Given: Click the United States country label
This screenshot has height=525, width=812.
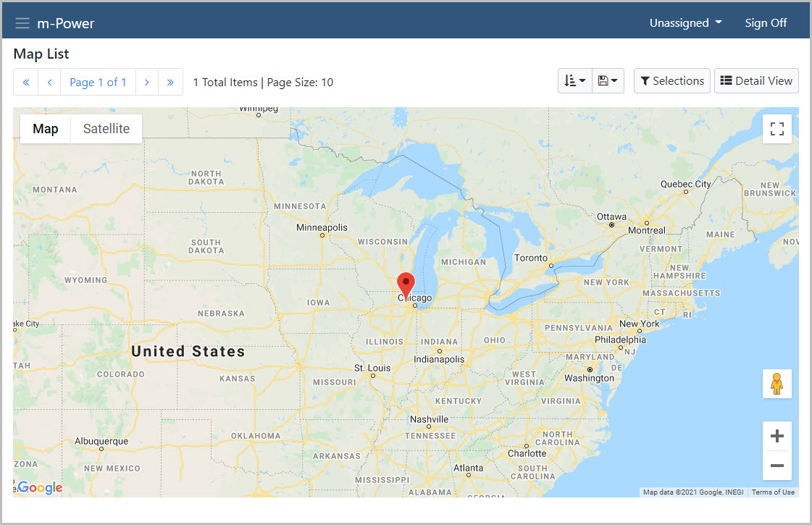Looking at the screenshot, I should (188, 351).
